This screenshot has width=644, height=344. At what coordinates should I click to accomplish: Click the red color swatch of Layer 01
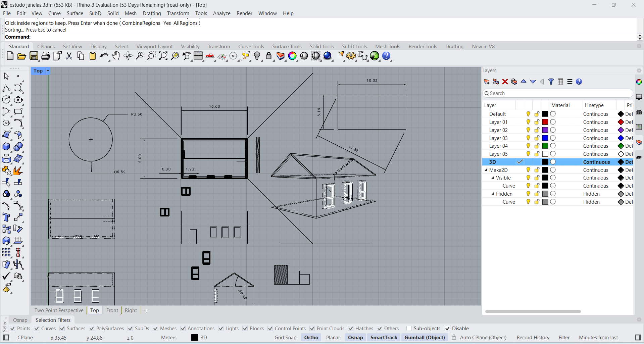545,122
